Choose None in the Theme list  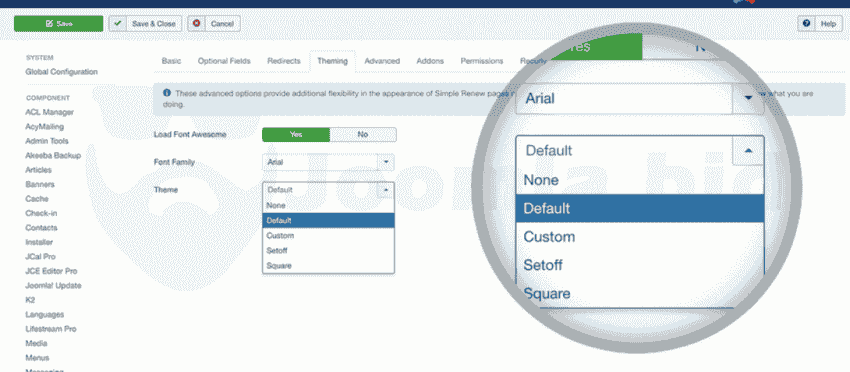[328, 206]
